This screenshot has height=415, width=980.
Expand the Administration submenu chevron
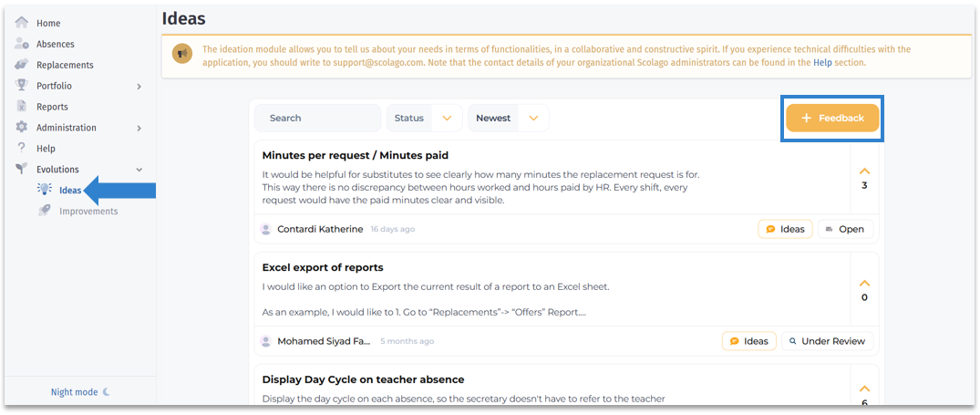(x=139, y=128)
